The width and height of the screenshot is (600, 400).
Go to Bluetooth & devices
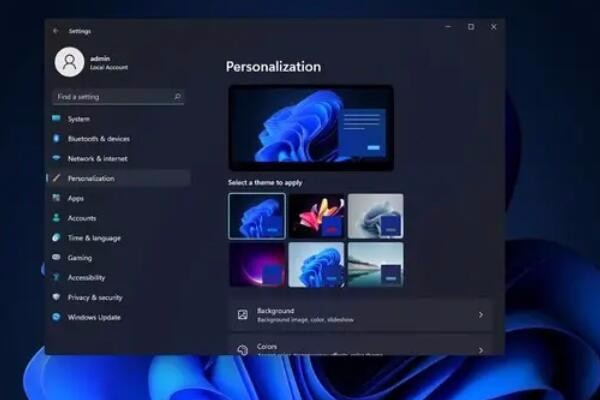pos(119,139)
